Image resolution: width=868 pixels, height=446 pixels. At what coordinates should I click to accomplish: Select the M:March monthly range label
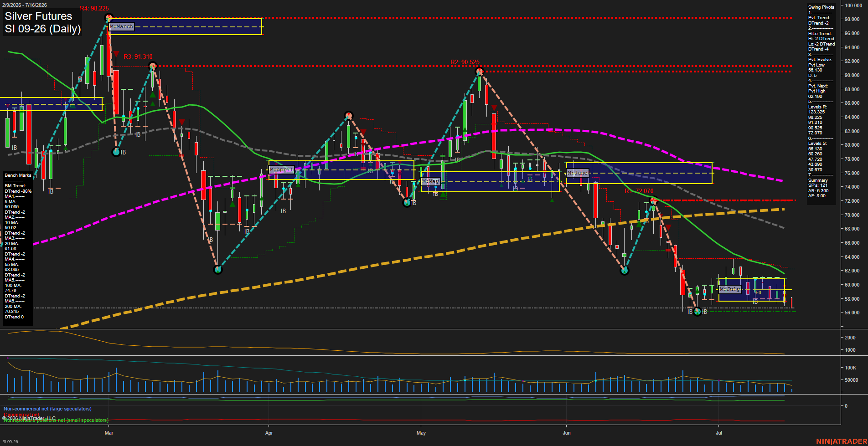coord(122,26)
